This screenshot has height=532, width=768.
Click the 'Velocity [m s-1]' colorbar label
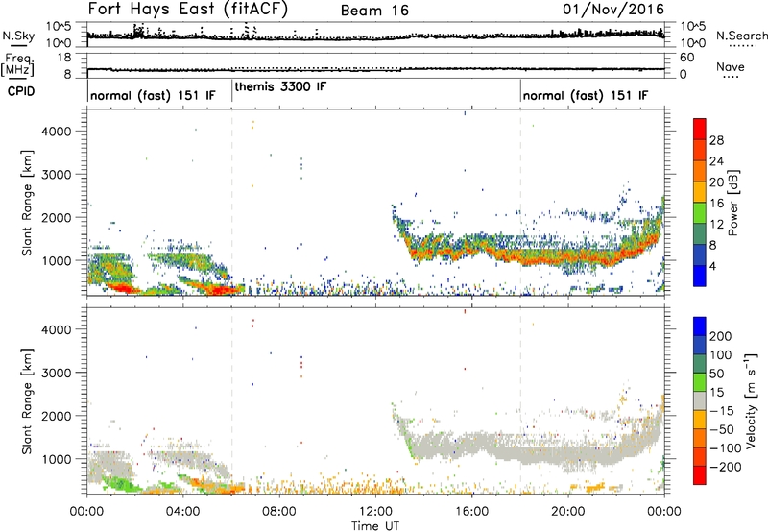[x=750, y=400]
